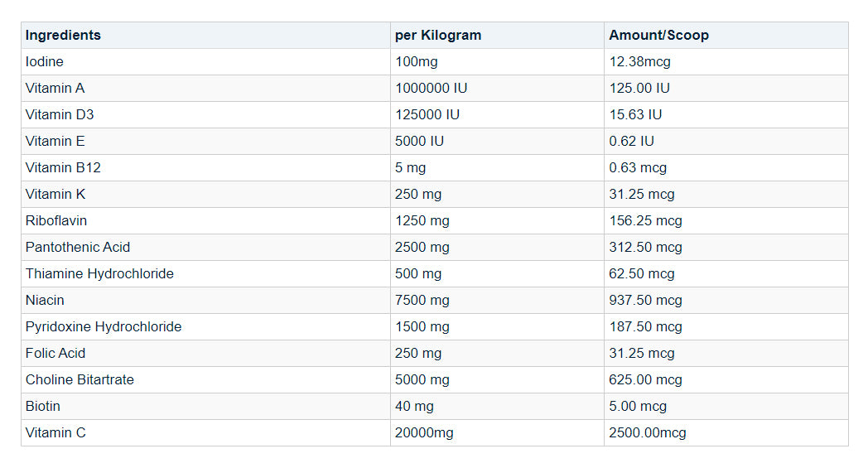Click the per Kilogram column header
868x468 pixels.
point(438,36)
